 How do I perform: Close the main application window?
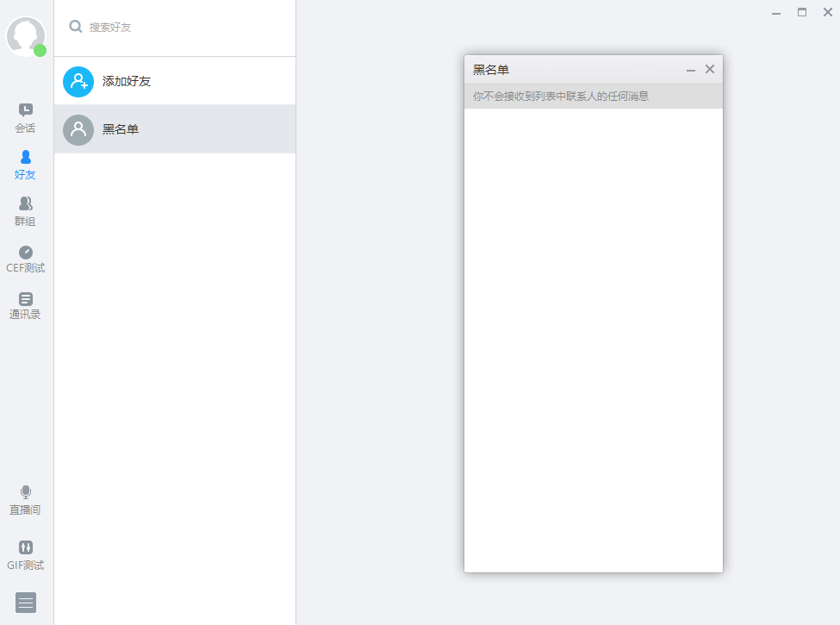(828, 12)
